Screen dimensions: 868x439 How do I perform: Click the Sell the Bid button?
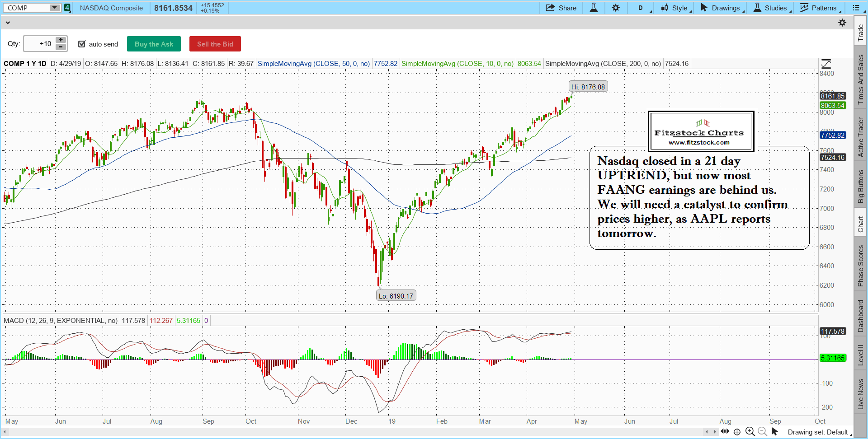pyautogui.click(x=215, y=44)
